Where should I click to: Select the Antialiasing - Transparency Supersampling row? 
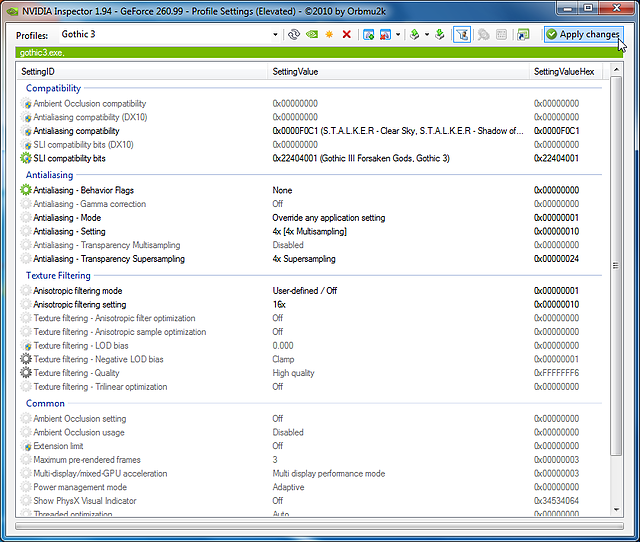point(312,259)
